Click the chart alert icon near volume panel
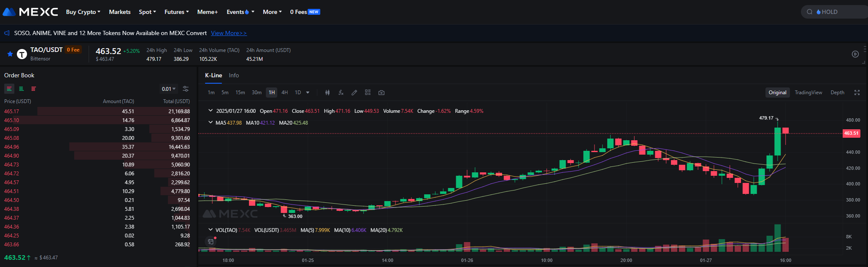 click(x=211, y=241)
